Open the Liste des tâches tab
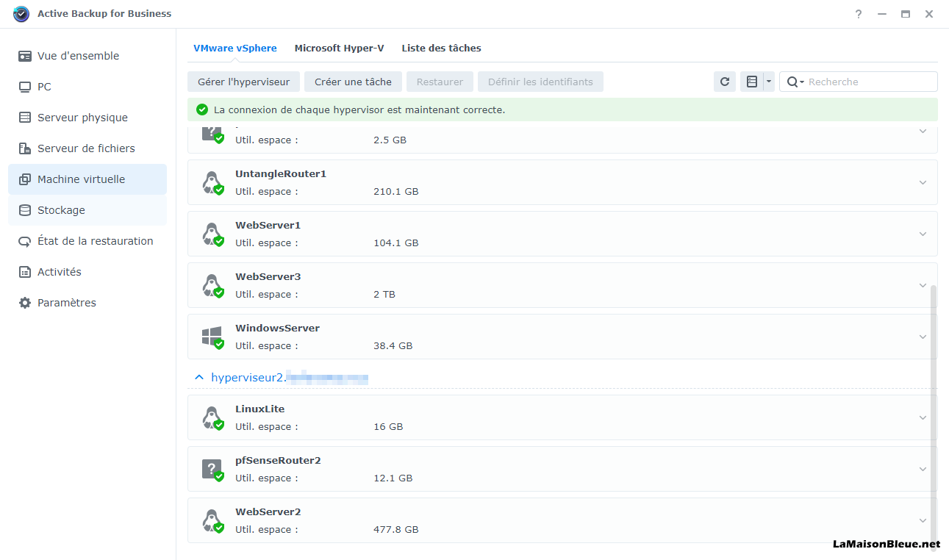 (441, 48)
